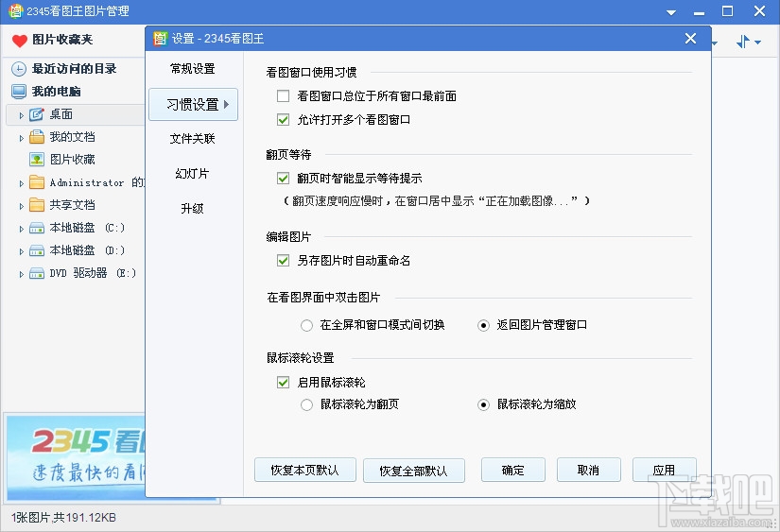The width and height of the screenshot is (780, 532).
Task: Toggle 另存图片时自动重命名 checkbox
Action: click(283, 260)
